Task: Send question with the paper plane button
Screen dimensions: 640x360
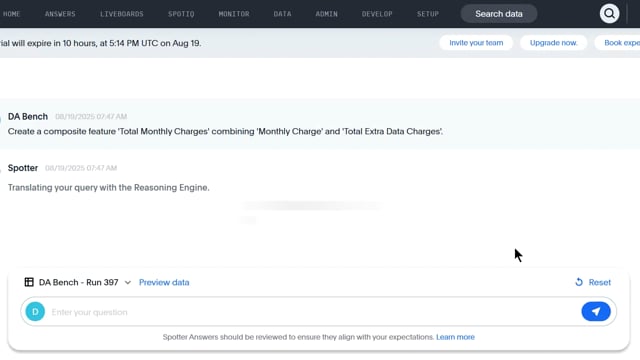Action: [596, 311]
